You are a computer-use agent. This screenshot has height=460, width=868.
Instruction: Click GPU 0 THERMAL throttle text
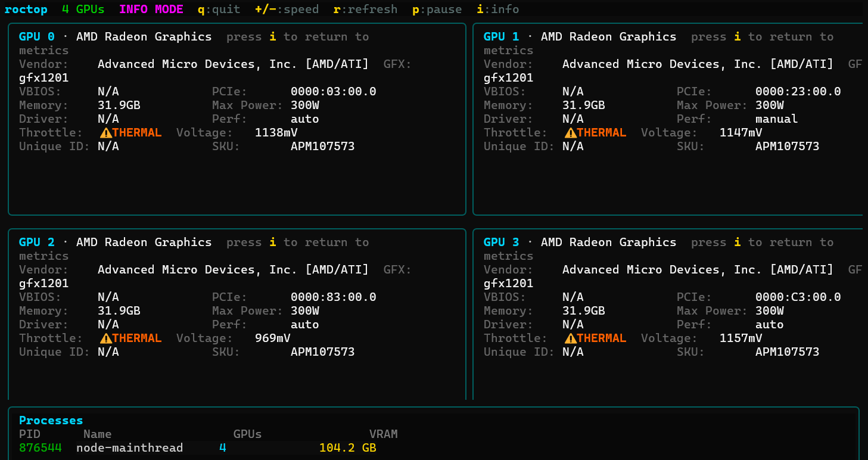pos(137,133)
